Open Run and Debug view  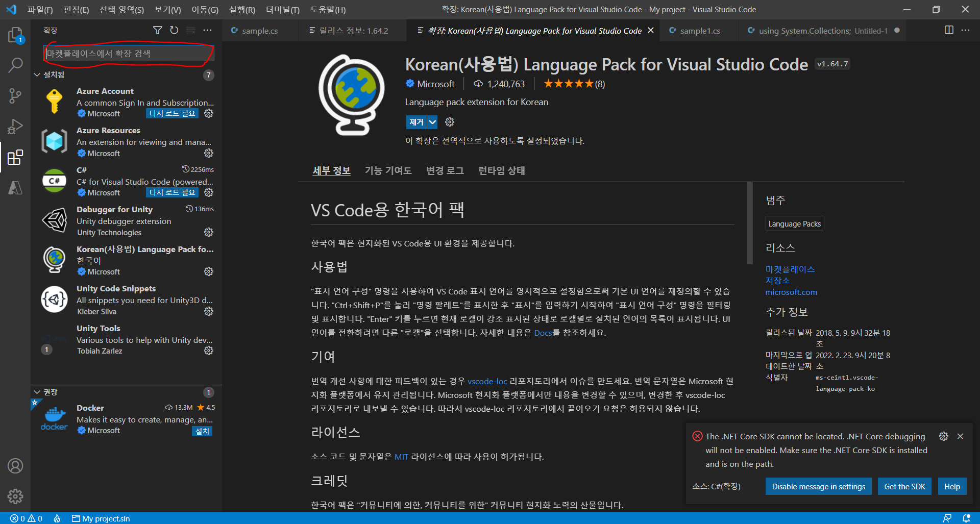point(15,126)
